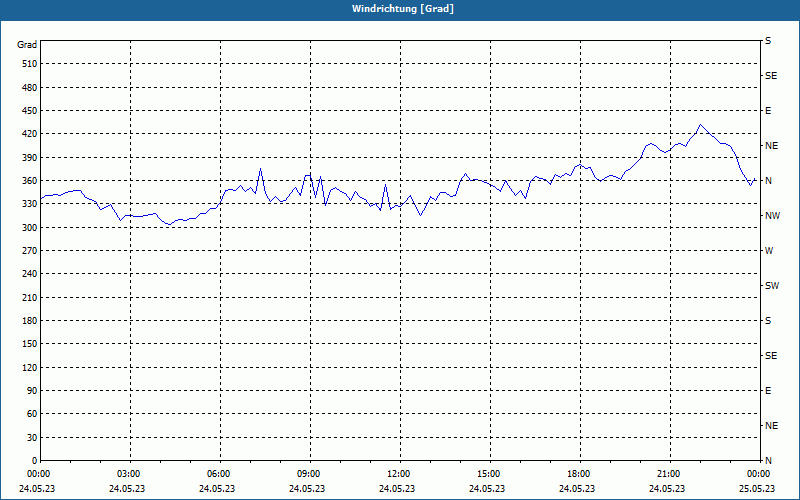
Task: Click the wind direction line's peak near 22:00
Action: (700, 124)
